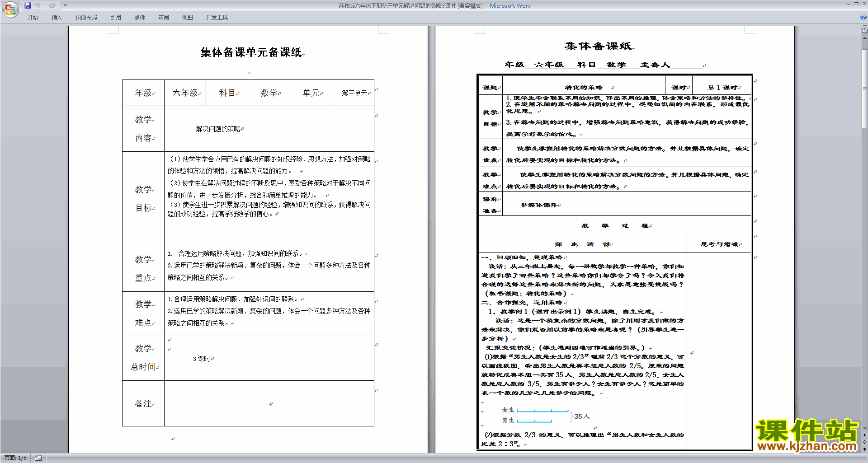Open Select Browse Object round button
Screen dimensions: 868x463
click(x=865, y=442)
